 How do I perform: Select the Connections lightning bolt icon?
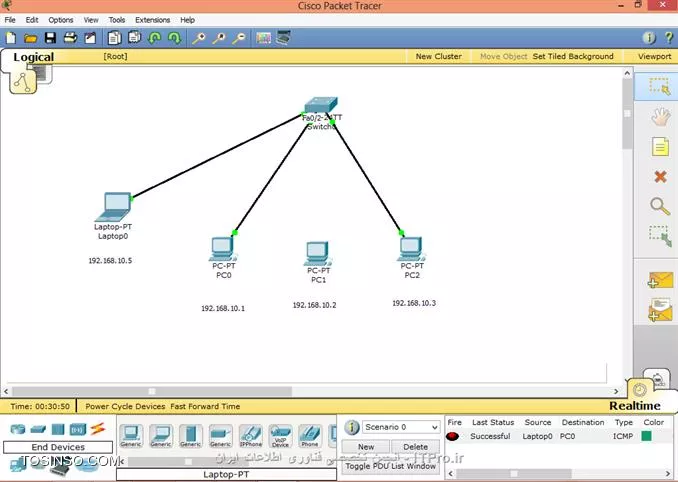[x=98, y=428]
